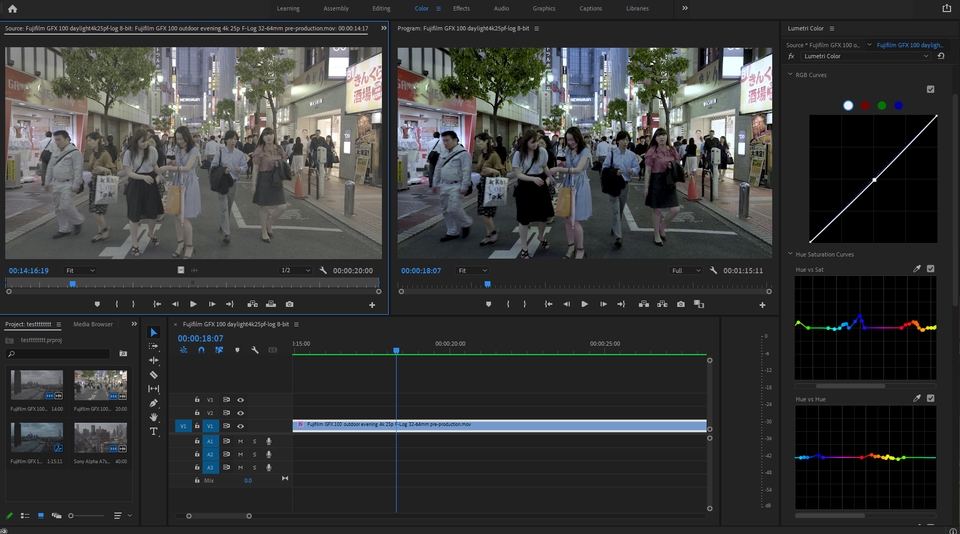Select the Razor tool
Screen dimensions: 960x534
coord(154,374)
